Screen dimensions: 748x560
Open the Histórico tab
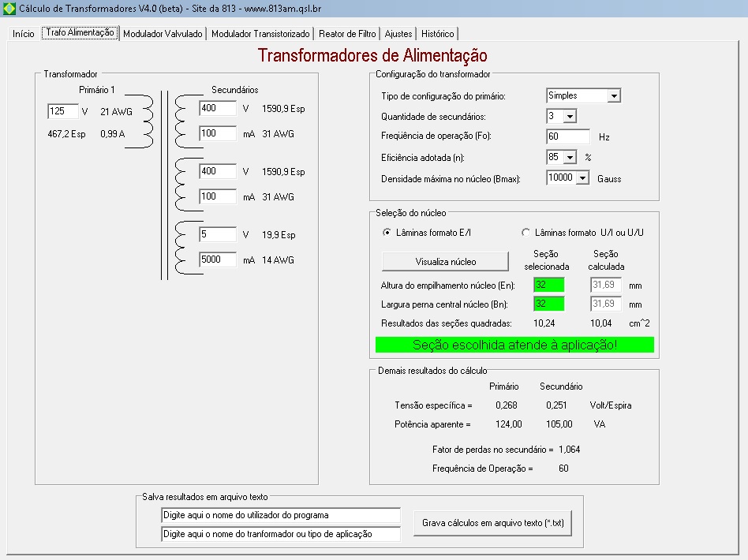(x=437, y=34)
